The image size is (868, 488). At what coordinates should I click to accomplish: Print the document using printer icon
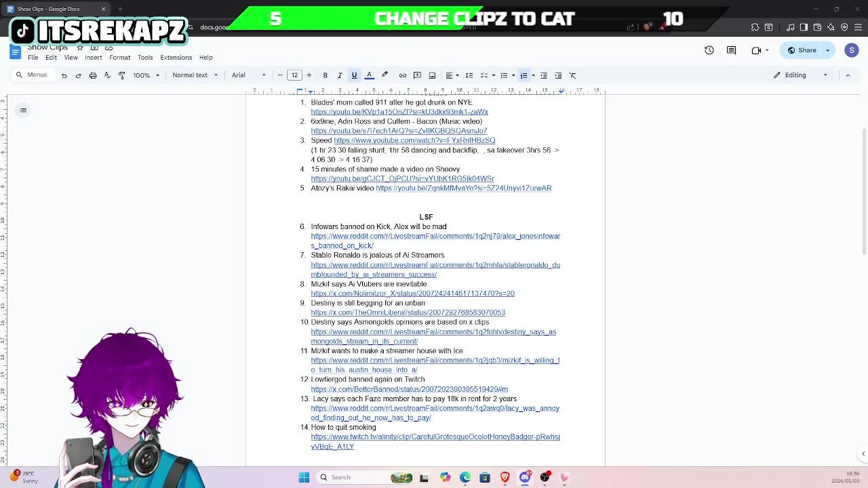[93, 75]
